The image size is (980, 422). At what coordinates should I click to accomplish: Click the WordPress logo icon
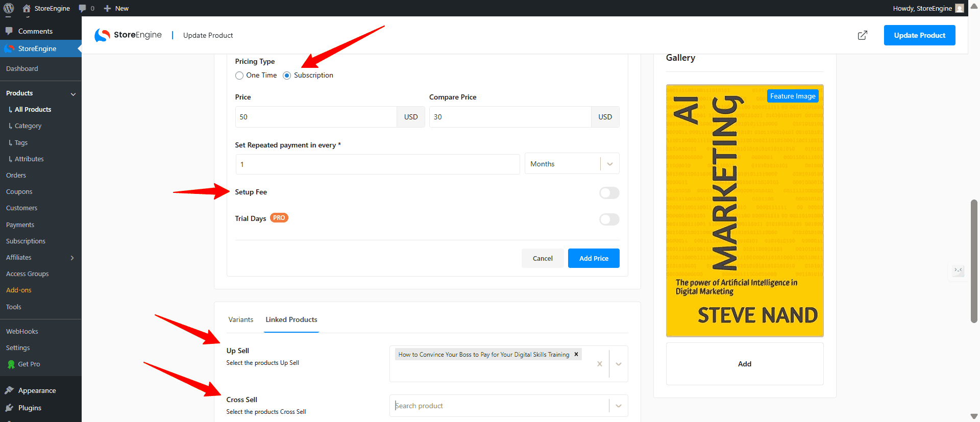[9, 8]
